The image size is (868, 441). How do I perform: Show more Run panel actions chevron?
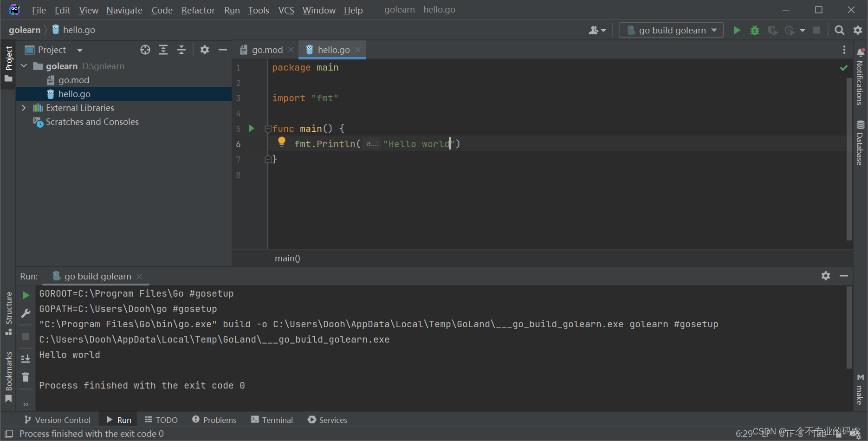[x=26, y=404]
